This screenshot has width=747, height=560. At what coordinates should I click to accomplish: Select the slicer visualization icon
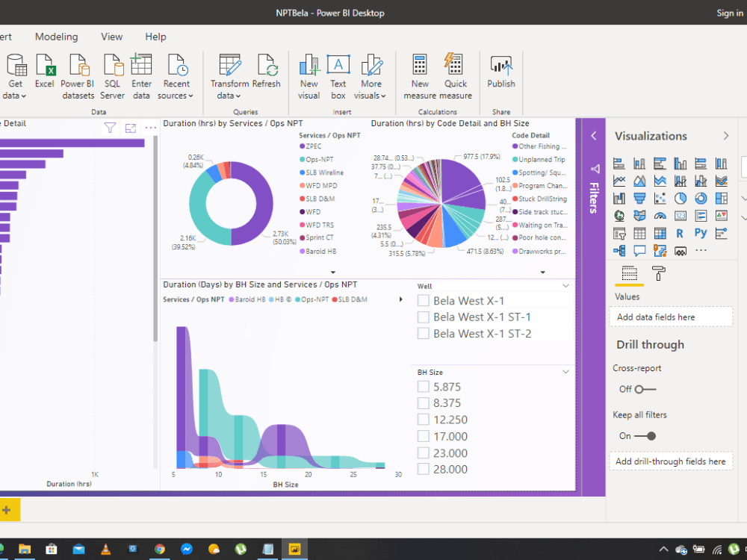click(x=619, y=233)
